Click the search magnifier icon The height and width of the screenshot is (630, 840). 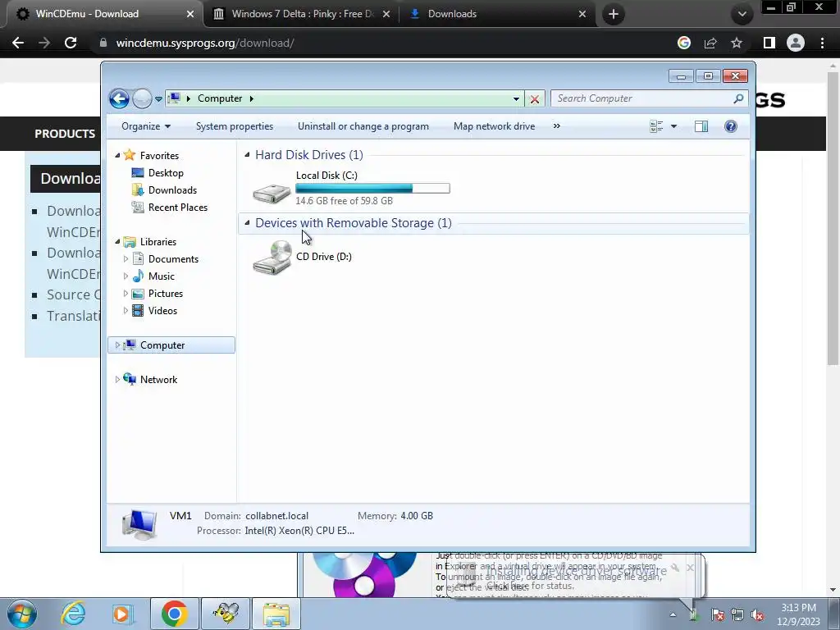pyautogui.click(x=739, y=98)
